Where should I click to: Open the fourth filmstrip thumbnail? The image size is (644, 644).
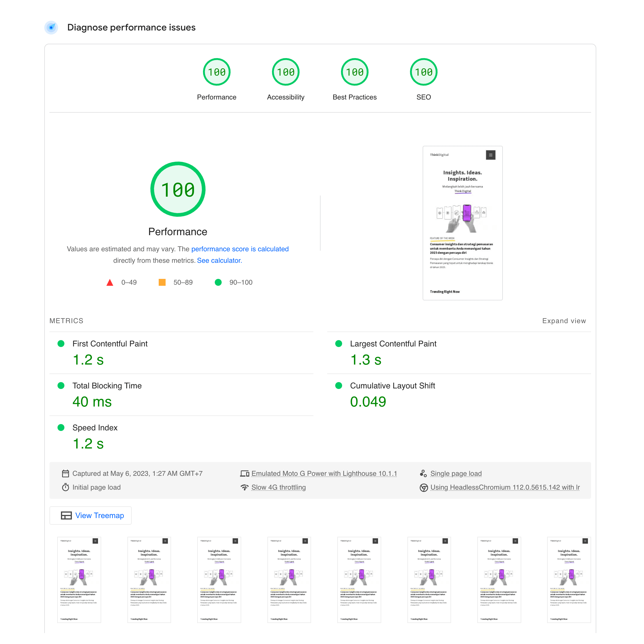point(289,580)
